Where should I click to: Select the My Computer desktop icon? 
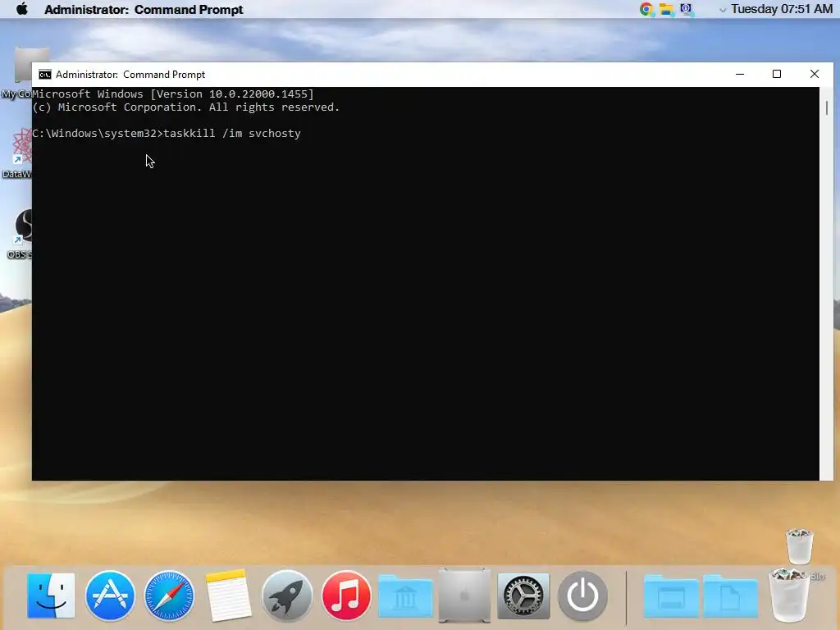(x=16, y=72)
